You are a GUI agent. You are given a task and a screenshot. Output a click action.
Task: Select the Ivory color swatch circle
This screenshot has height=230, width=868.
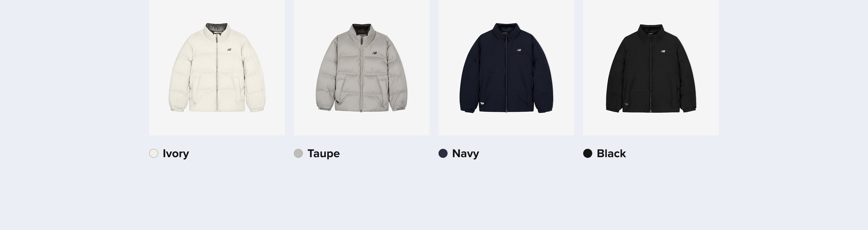click(154, 153)
